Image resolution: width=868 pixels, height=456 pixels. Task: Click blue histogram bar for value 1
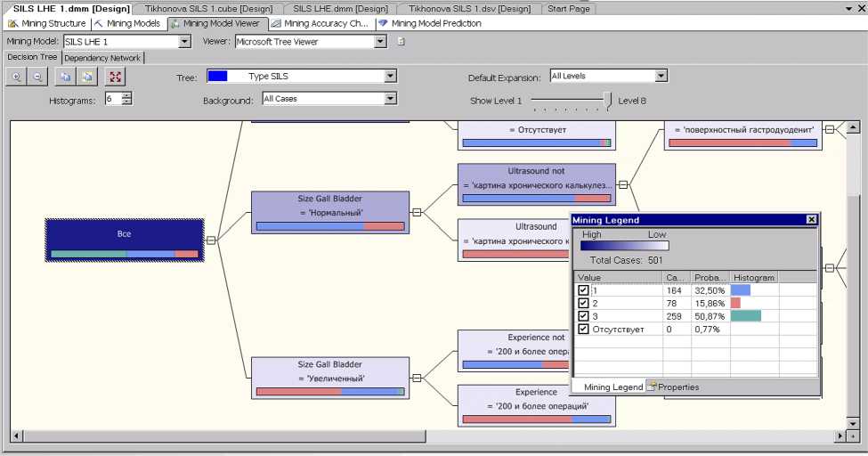pos(741,290)
